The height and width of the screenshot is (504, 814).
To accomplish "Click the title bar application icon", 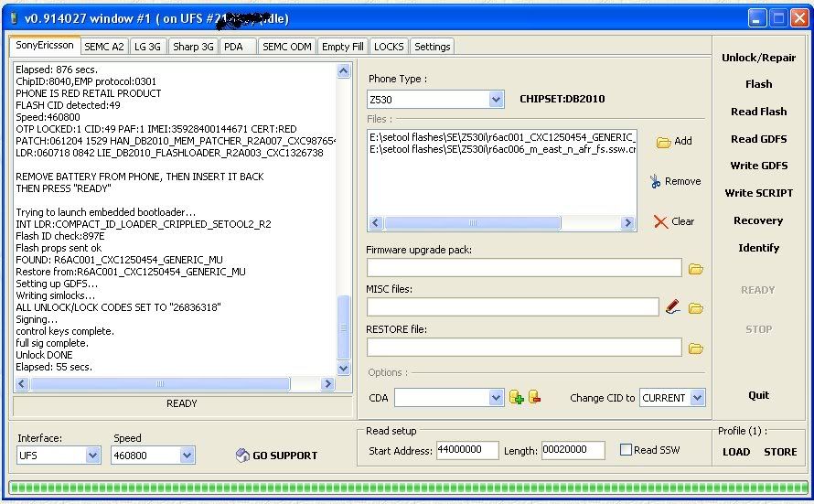I will tap(14, 18).
